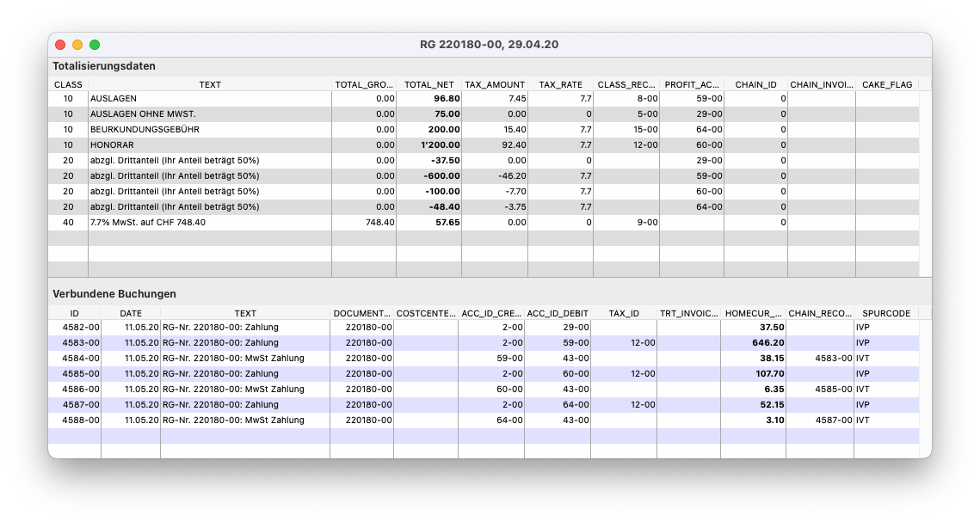Select the AUSLAGEN row text

pos(113,99)
